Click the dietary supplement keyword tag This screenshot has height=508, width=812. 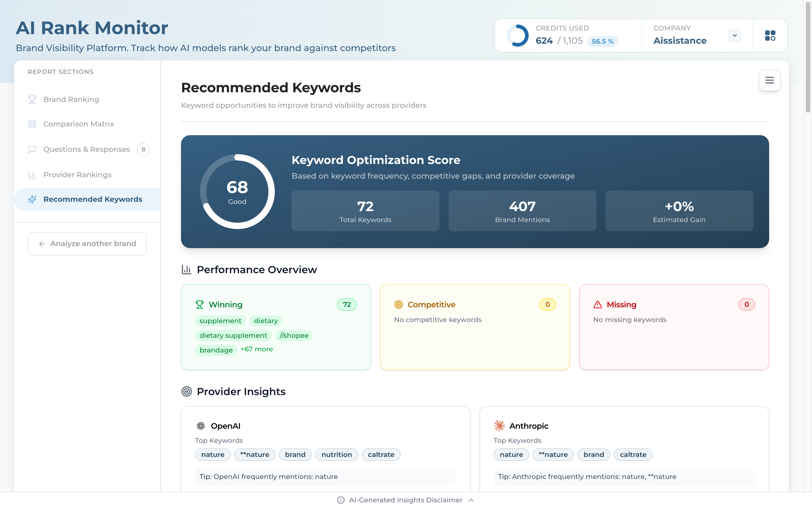tap(233, 335)
